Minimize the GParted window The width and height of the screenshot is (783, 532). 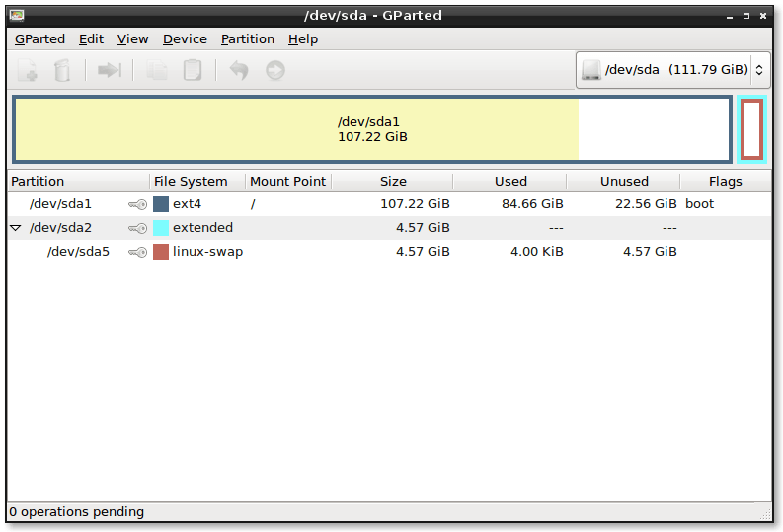coord(730,16)
